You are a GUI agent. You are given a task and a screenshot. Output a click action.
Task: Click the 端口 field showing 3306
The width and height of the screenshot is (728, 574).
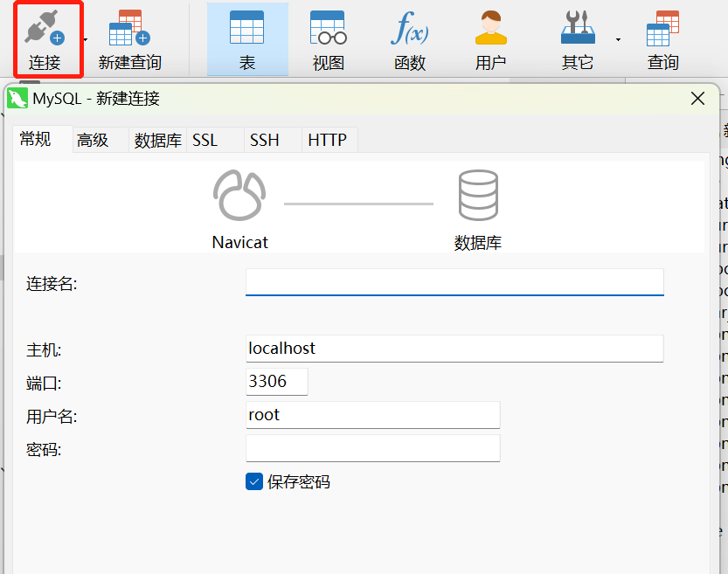coord(277,382)
